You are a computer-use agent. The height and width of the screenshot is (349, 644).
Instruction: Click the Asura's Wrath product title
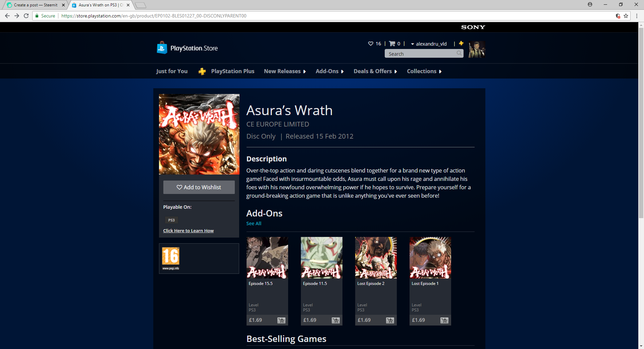point(289,110)
